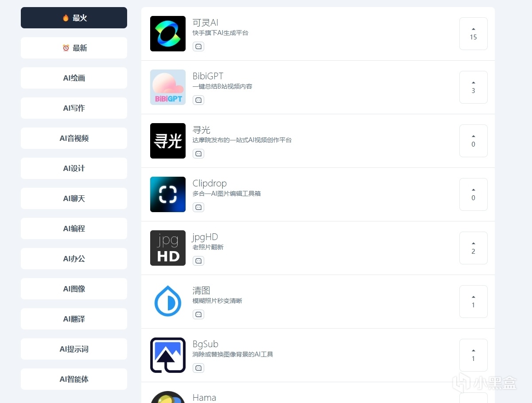Click the jpgHD logo icon
The image size is (532, 403).
pyautogui.click(x=167, y=248)
